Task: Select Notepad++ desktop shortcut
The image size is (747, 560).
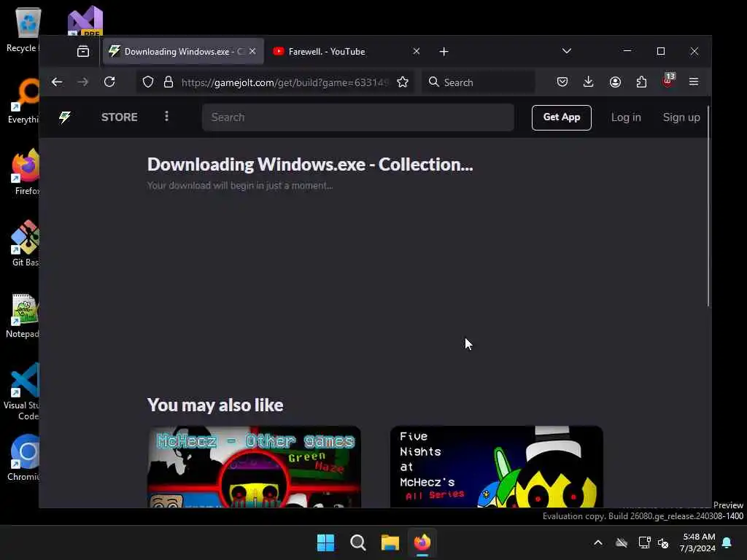Action: tap(23, 315)
